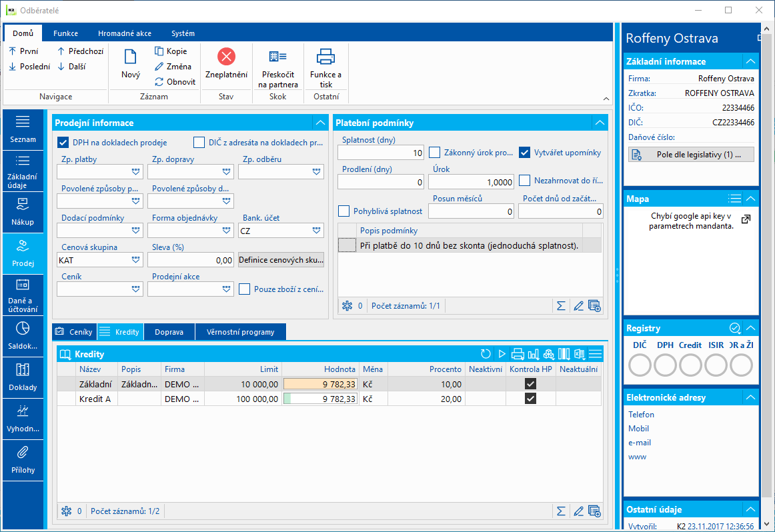
Task: Toggle Zákonný úrok checkbox
Action: 434,152
